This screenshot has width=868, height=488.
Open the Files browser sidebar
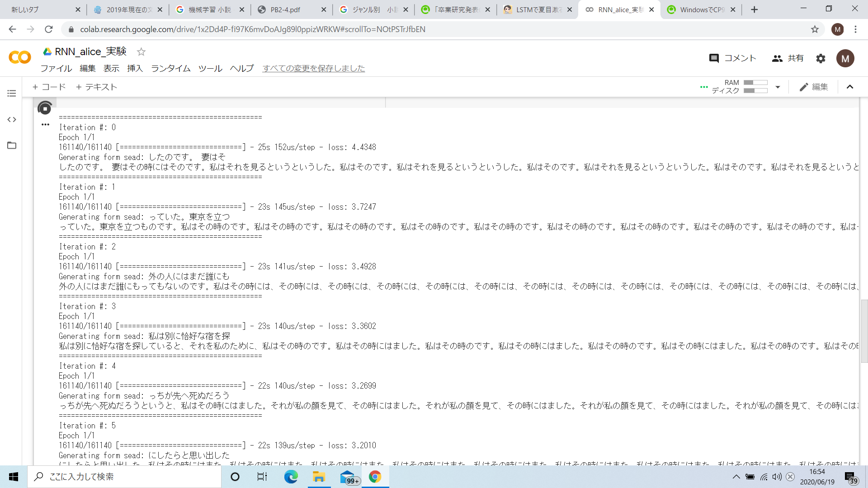pos(11,145)
